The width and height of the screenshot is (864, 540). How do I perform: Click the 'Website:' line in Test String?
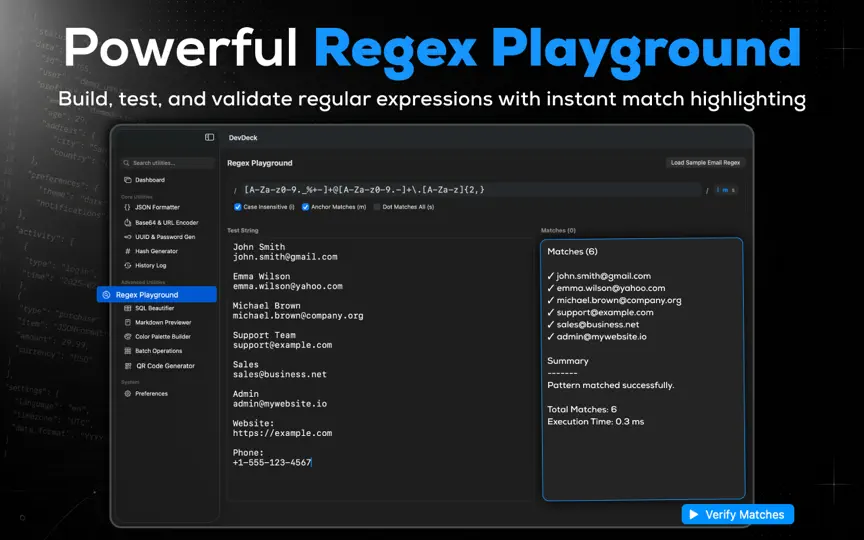pos(253,423)
